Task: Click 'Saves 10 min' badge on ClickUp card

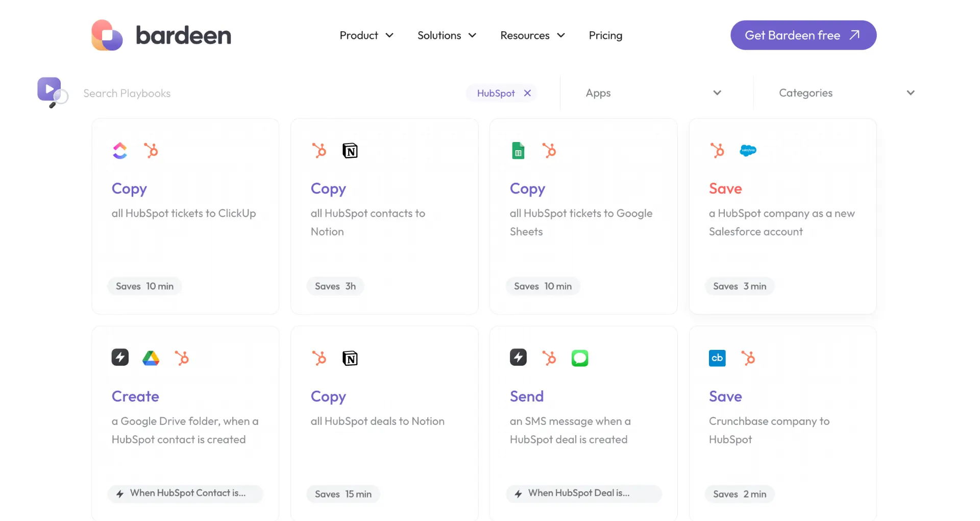Action: (x=144, y=286)
